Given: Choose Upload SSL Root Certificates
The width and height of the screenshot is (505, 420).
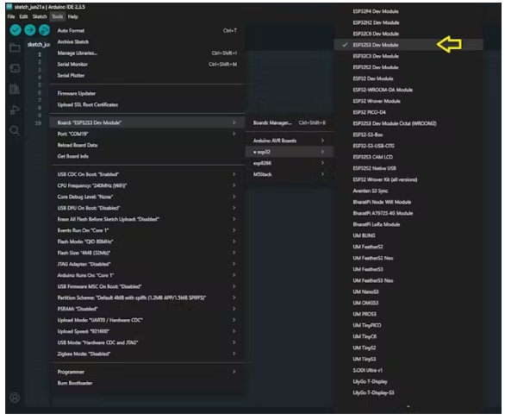Looking at the screenshot, I should pyautogui.click(x=147, y=104).
